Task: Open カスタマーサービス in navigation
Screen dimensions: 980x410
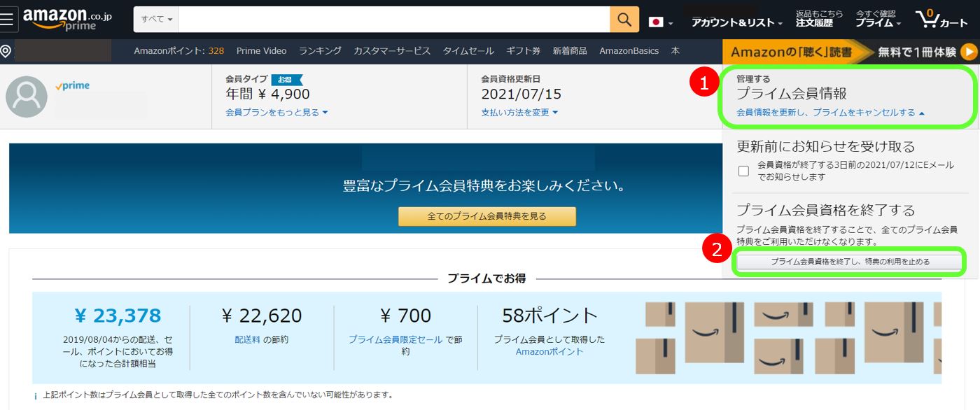Action: pyautogui.click(x=392, y=51)
